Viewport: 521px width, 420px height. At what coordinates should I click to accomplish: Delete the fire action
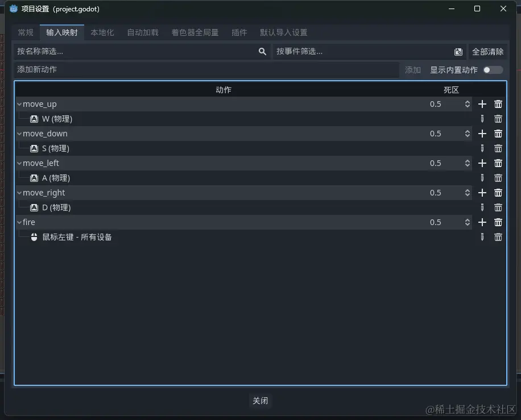[498, 222]
